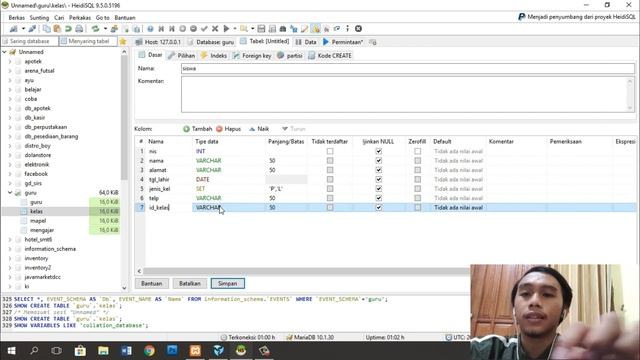Expand the db_kasir database node
This screenshot has height=360, width=640.
[10, 118]
